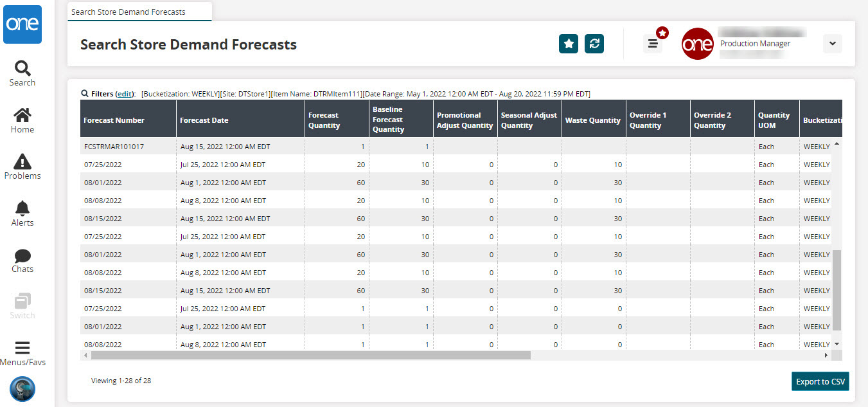Open the Search sidebar icon
Image resolution: width=868 pixels, height=407 pixels.
[22, 73]
